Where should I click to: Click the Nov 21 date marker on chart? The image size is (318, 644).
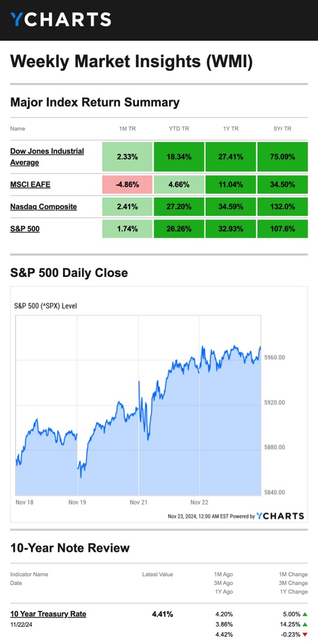(138, 502)
